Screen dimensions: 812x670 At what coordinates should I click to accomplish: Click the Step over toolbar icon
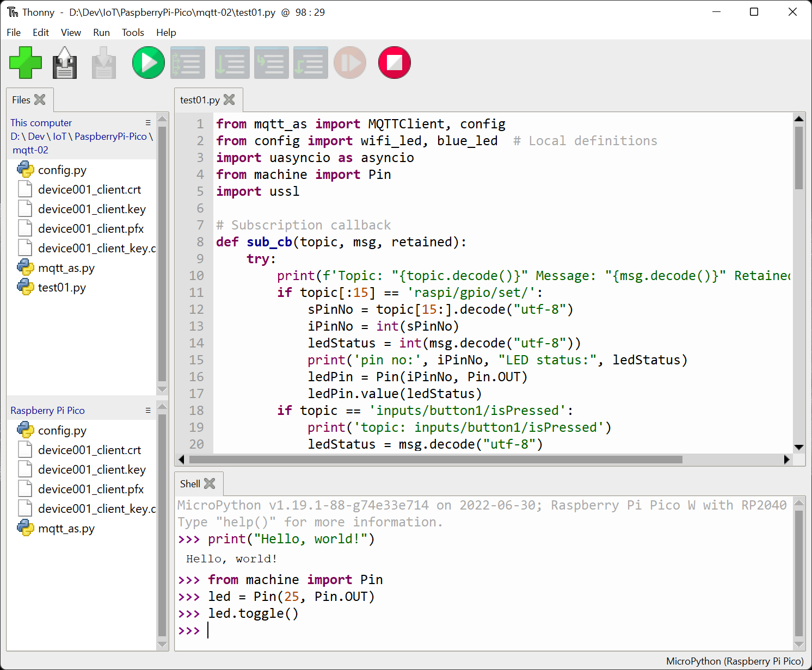point(232,63)
